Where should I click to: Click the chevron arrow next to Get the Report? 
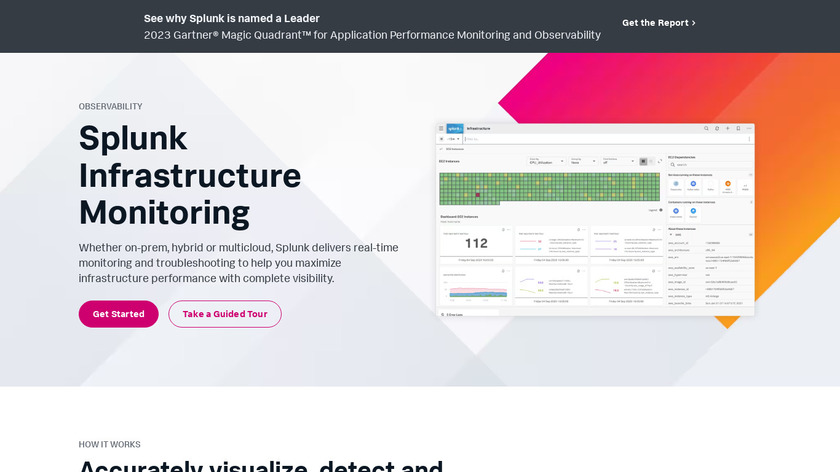pyautogui.click(x=694, y=23)
